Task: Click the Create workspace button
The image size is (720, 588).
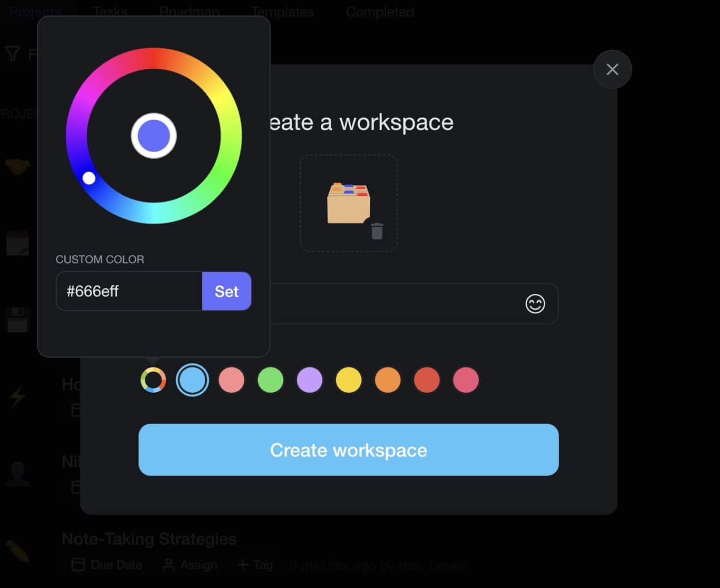Action: pos(348,450)
